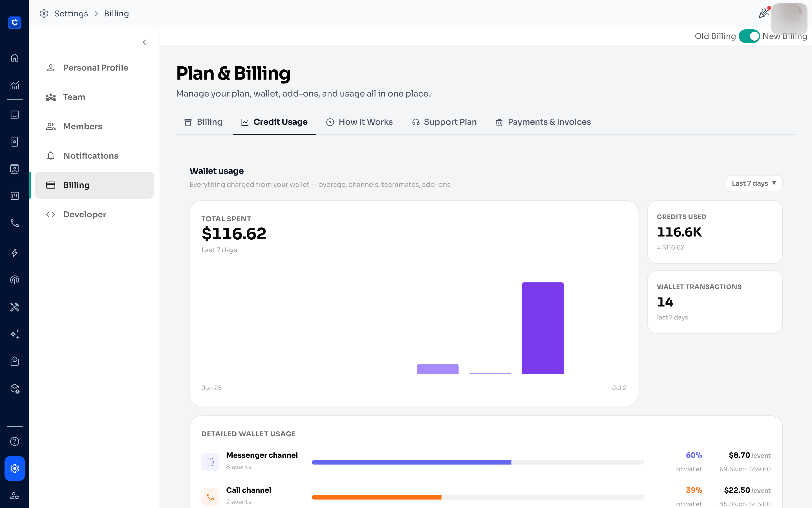
Task: Click Billing breadcrumb link
Action: (x=116, y=14)
